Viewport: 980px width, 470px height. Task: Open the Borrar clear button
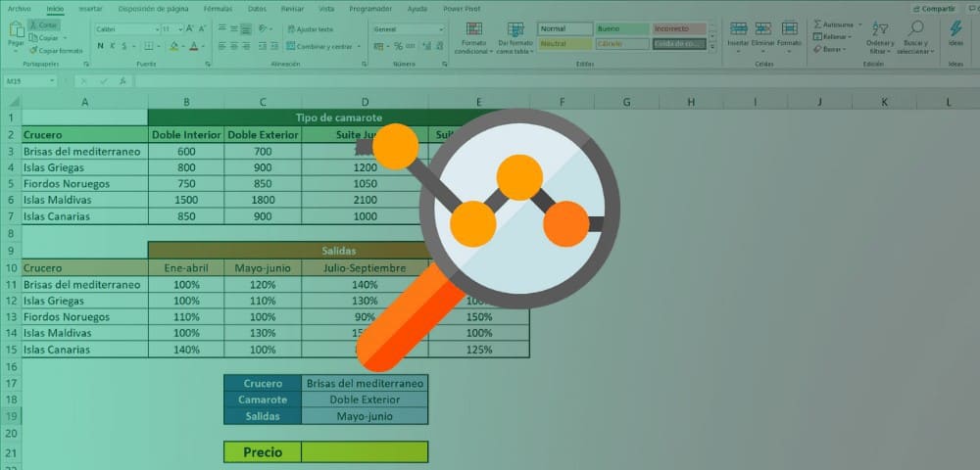click(x=830, y=49)
